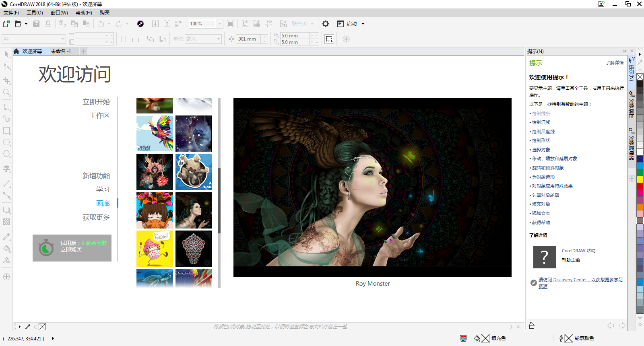Click the Import icon in toolbar

coord(155,24)
